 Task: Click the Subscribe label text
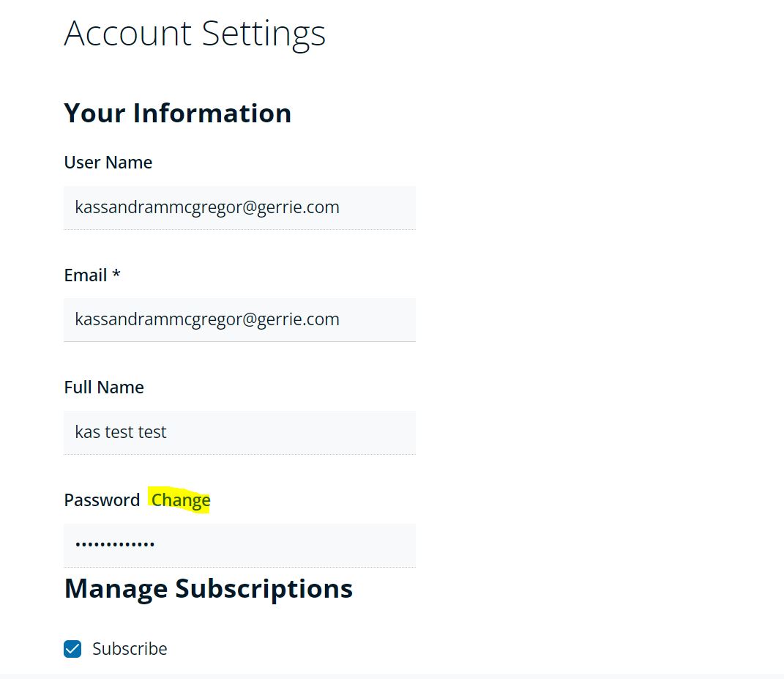tap(130, 649)
